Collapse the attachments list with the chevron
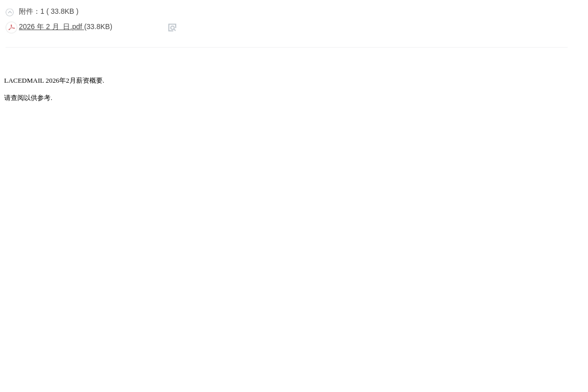 coord(10,12)
